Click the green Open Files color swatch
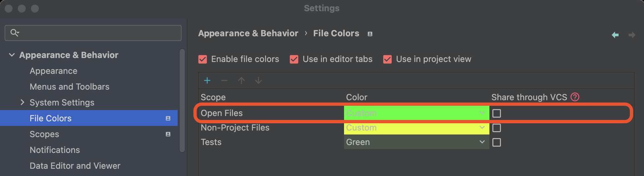Image resolution: width=644 pixels, height=176 pixels. click(x=411, y=113)
